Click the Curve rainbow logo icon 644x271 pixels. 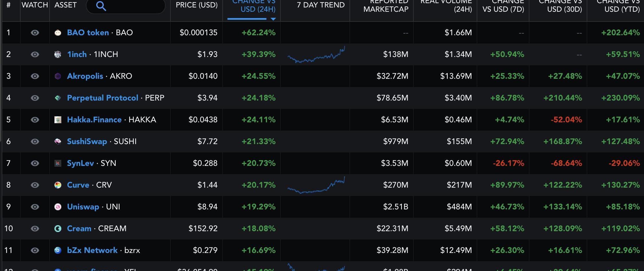click(x=58, y=185)
